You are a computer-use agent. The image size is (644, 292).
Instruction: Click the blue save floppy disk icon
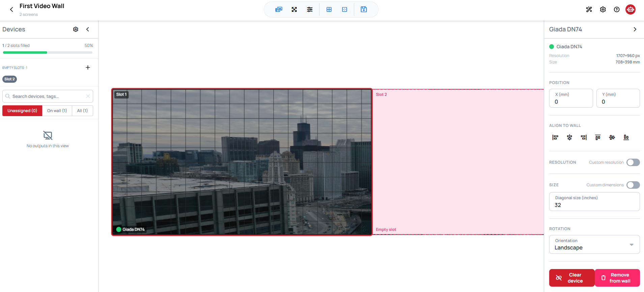point(364,9)
